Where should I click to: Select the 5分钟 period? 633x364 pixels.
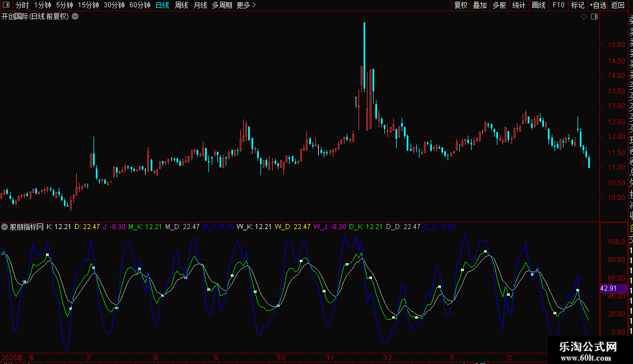click(x=64, y=5)
